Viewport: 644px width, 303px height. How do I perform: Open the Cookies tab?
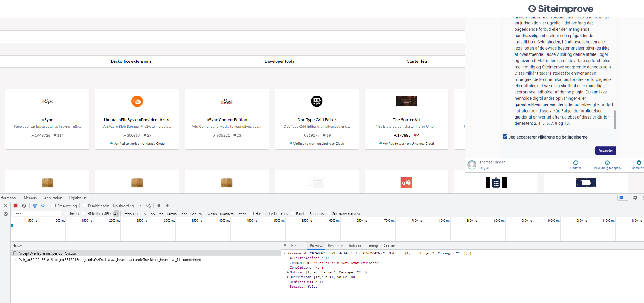(390, 245)
